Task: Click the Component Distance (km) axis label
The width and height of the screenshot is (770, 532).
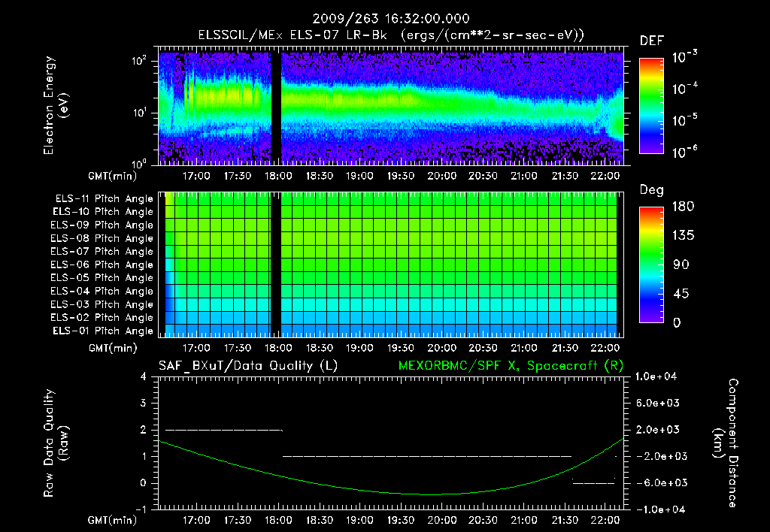Action: coord(725,443)
